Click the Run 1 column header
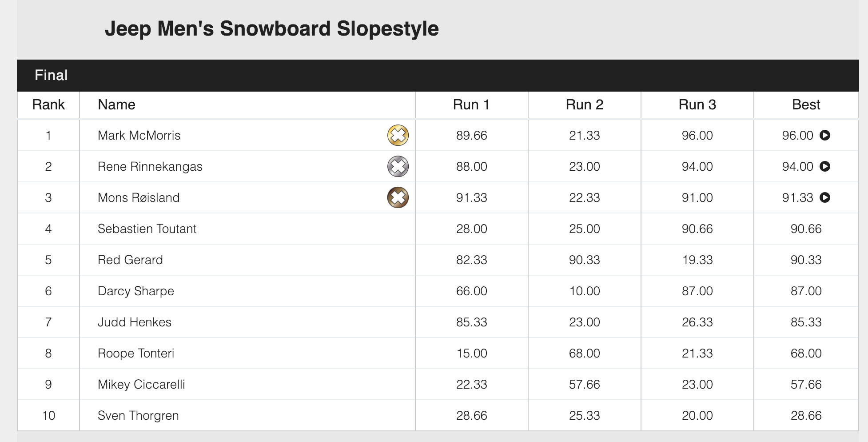Viewport: 868px width, 442px height. pyautogui.click(x=471, y=104)
